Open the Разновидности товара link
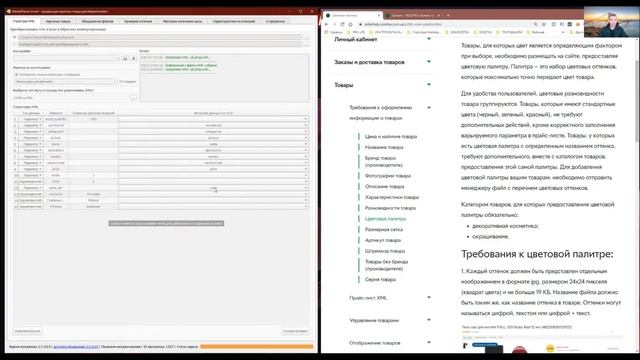Image resolution: width=640 pixels, height=360 pixels. [x=390, y=208]
